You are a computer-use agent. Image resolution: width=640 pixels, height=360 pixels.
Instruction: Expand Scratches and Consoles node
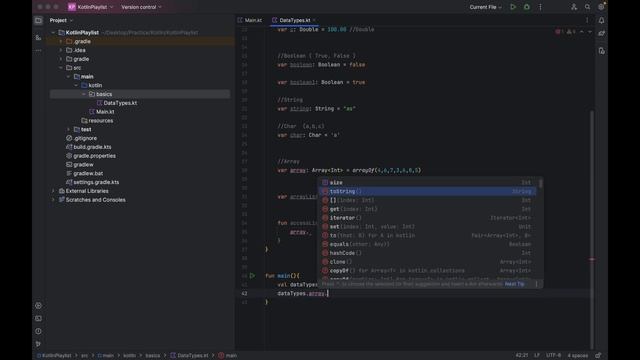pyautogui.click(x=53, y=200)
